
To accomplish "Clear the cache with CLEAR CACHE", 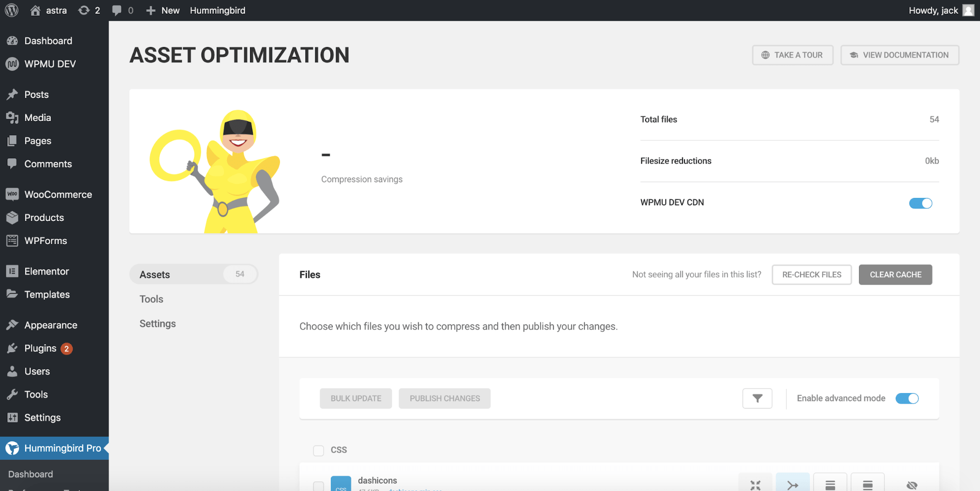I will coord(895,274).
